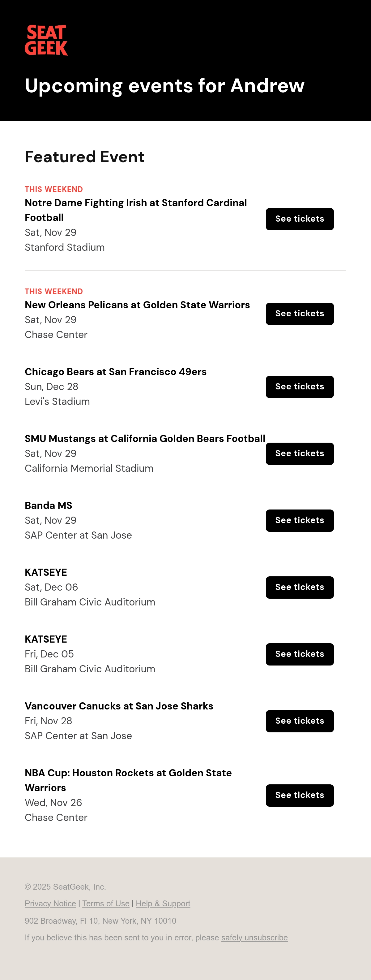371x980 pixels.
Task: Open the Help & Support link
Action: 163,904
